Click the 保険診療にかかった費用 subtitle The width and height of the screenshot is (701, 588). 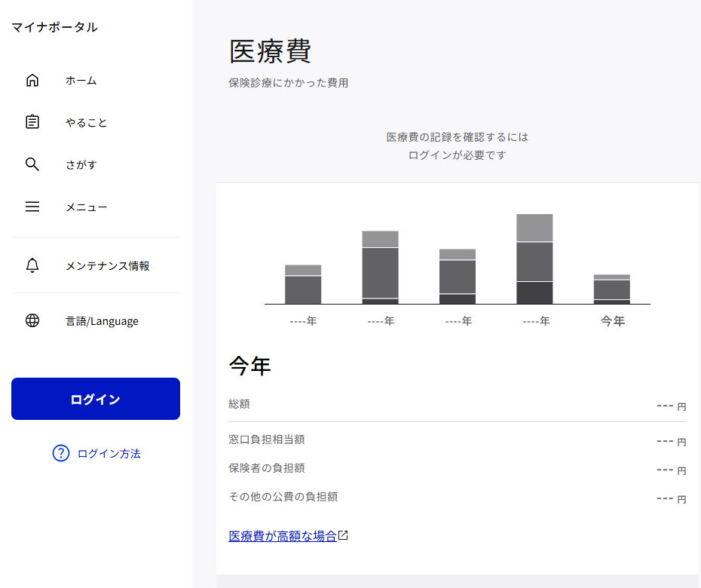289,83
